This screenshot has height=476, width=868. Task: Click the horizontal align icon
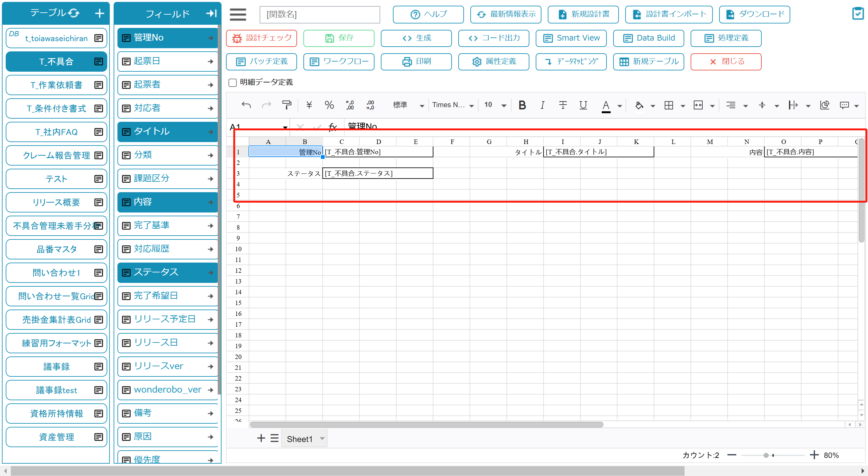(731, 105)
